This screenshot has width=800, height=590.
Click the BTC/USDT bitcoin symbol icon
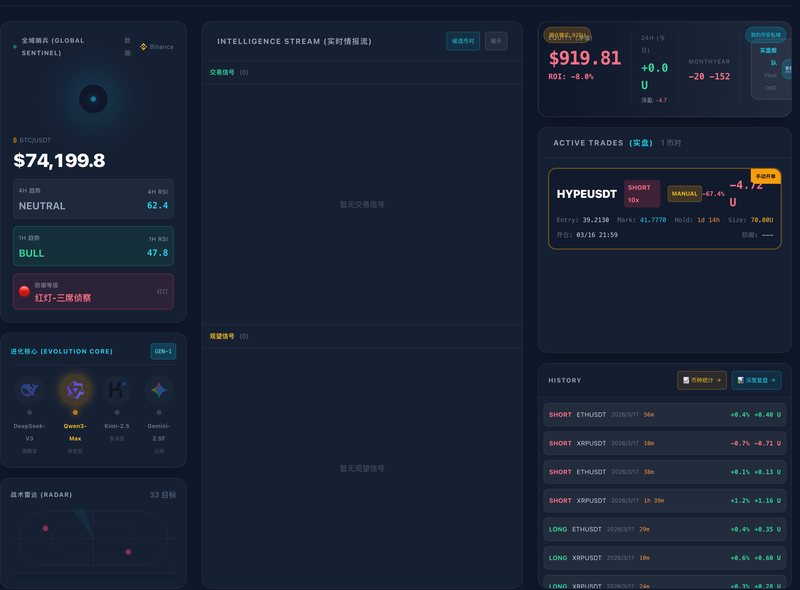click(15, 140)
